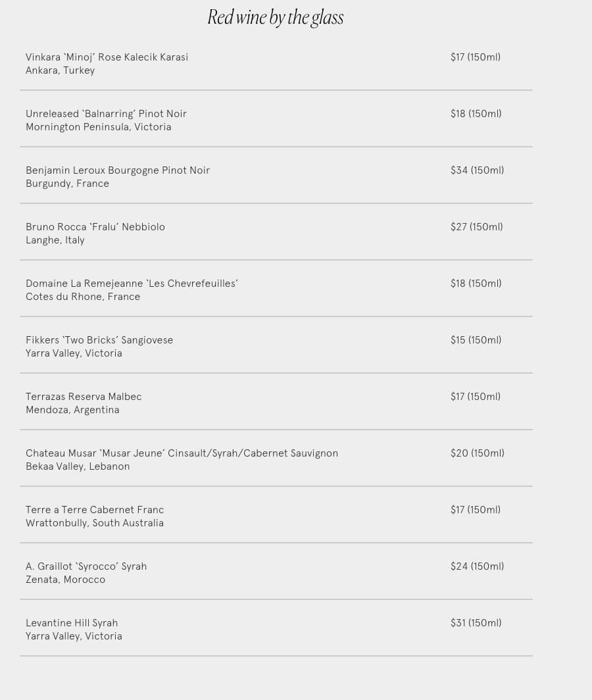Select Levantine Hill Syrah
The width and height of the screenshot is (592, 700).
pos(72,623)
